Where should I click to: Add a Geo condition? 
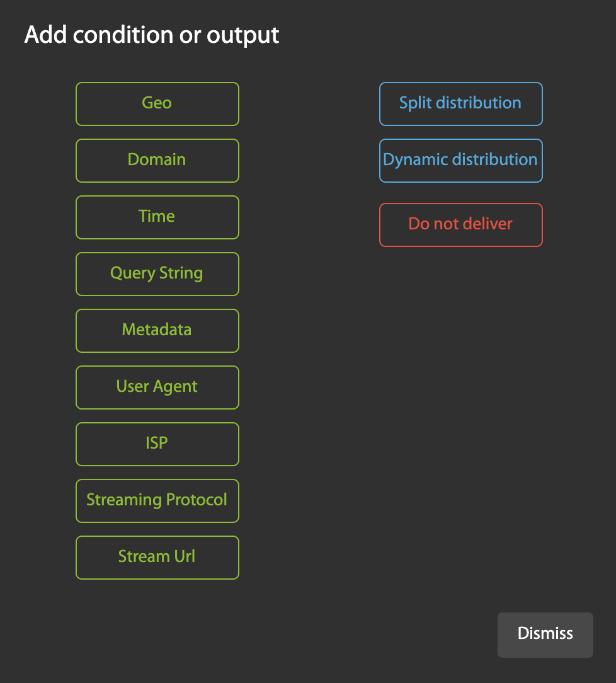click(157, 104)
